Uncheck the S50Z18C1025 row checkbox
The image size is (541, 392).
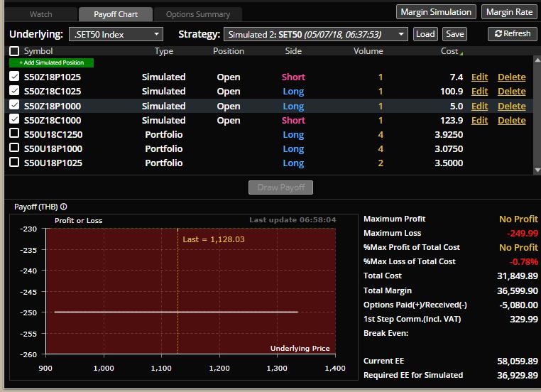14,90
